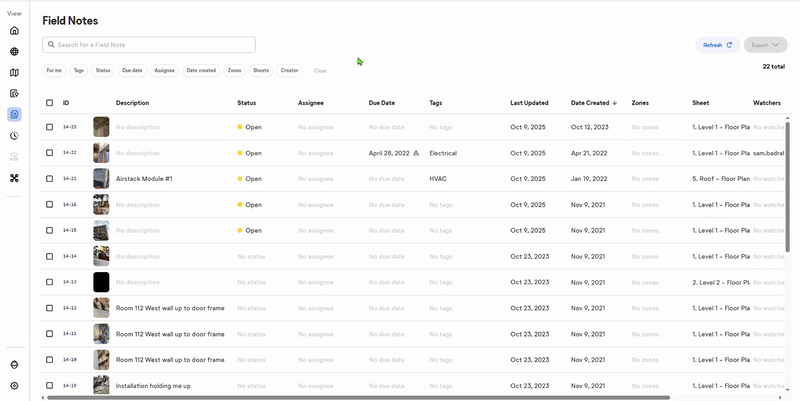Focus the Search for a Field Note field
This screenshot has height=401, width=800.
149,45
